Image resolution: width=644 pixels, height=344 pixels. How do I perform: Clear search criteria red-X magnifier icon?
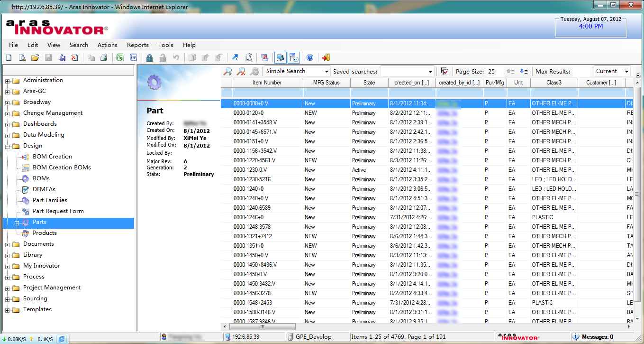coord(241,71)
